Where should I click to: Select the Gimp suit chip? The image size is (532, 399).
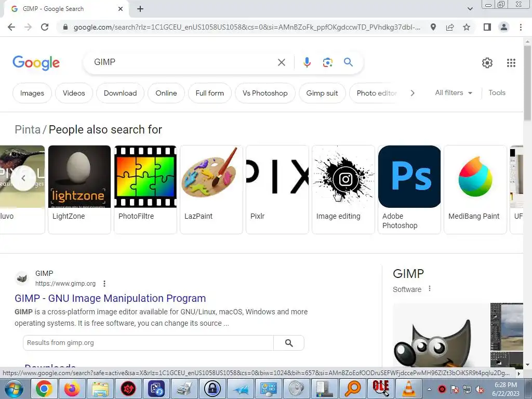(322, 93)
